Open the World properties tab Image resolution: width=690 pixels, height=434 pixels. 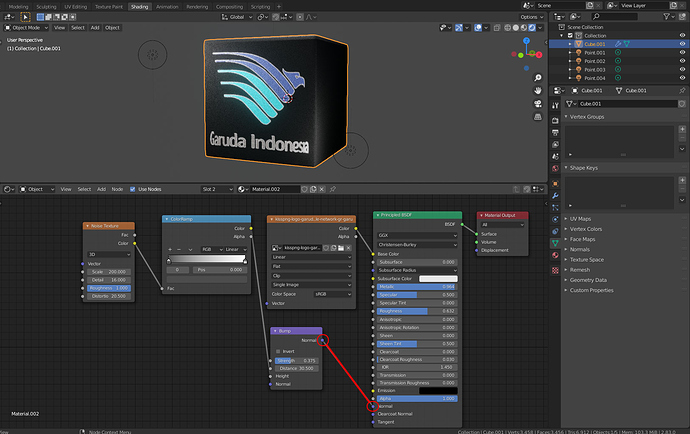click(x=555, y=168)
